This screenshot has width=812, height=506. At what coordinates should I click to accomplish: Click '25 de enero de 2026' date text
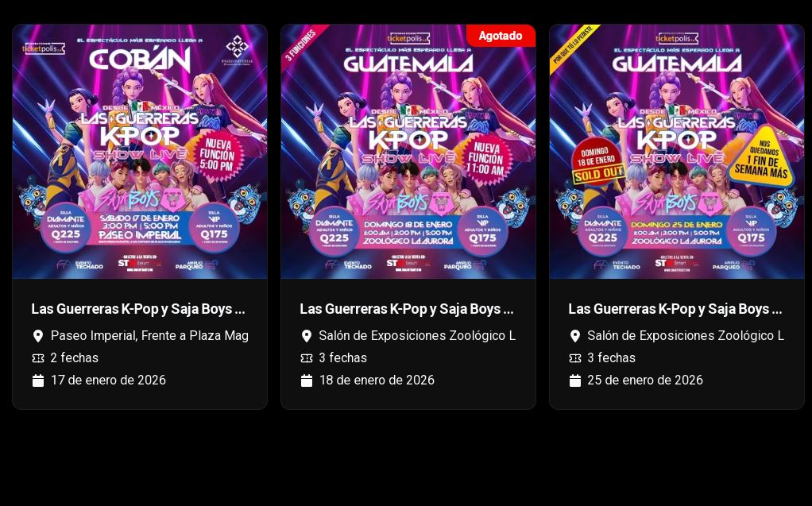tap(645, 380)
